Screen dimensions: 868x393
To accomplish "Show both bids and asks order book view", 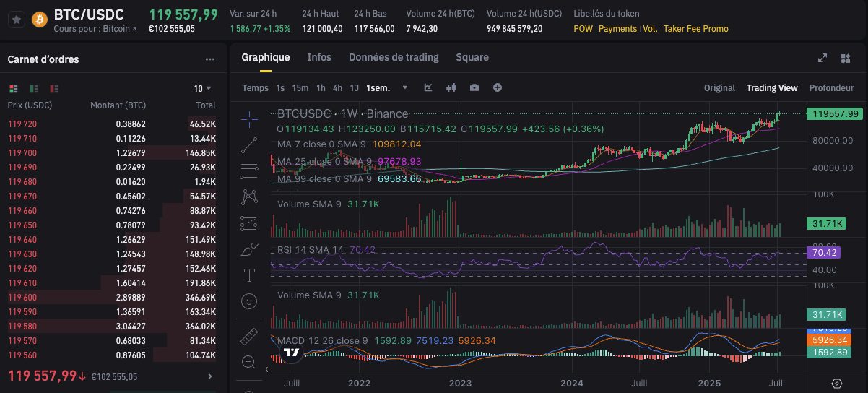I will click(x=13, y=88).
